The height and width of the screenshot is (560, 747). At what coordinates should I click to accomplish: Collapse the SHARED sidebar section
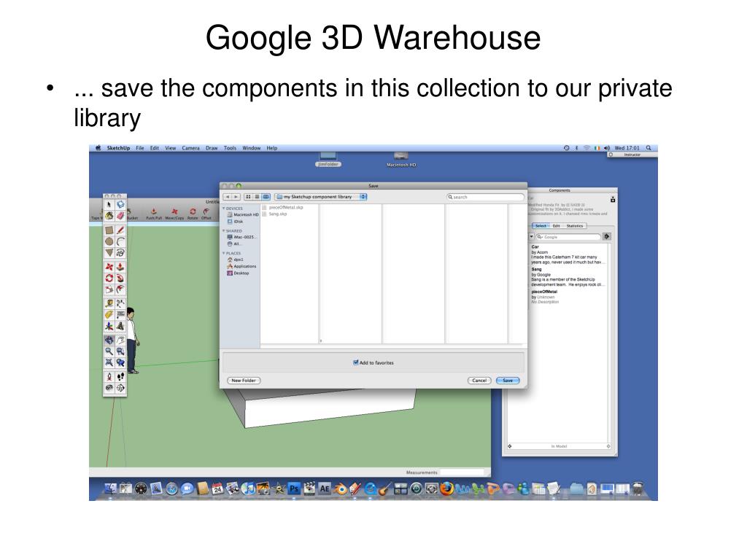click(x=223, y=231)
